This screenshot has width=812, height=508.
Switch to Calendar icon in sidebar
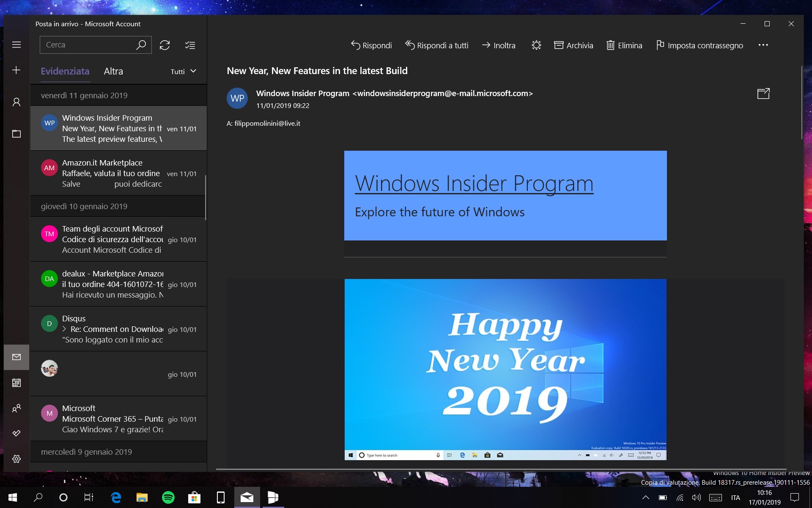[x=16, y=383]
